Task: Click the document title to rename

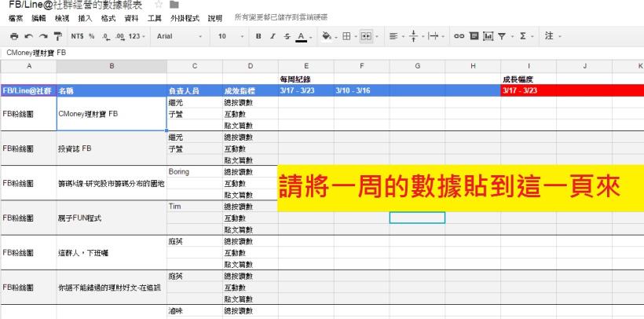Action: coord(75,5)
